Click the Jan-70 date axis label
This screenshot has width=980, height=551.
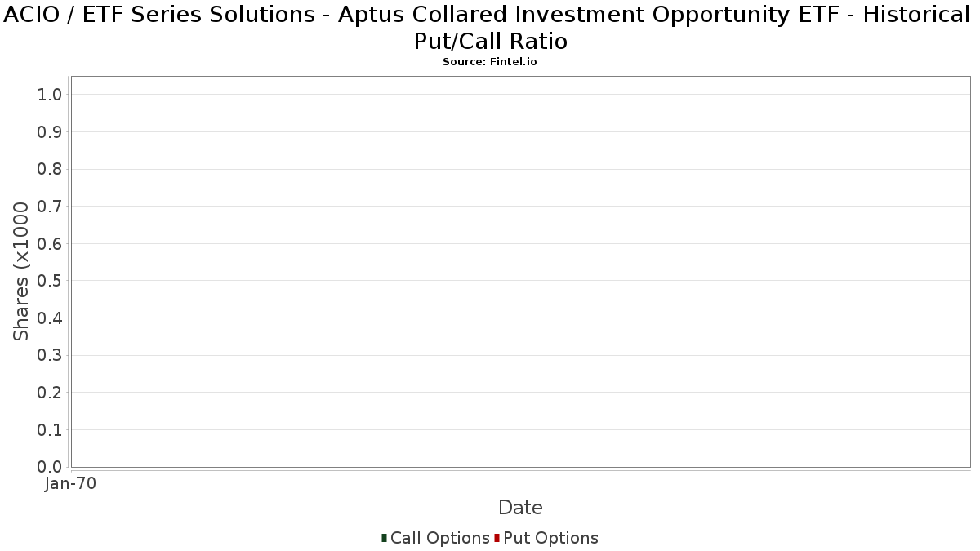71,484
